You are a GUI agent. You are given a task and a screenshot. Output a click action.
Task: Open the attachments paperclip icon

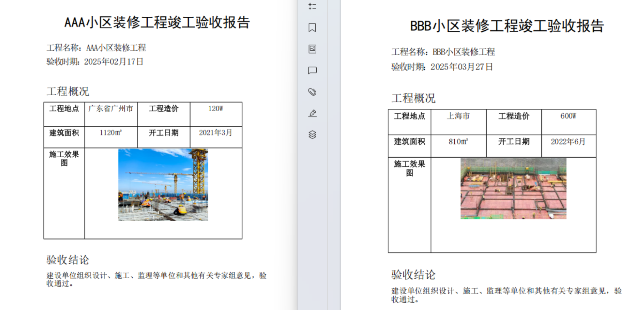(x=312, y=92)
